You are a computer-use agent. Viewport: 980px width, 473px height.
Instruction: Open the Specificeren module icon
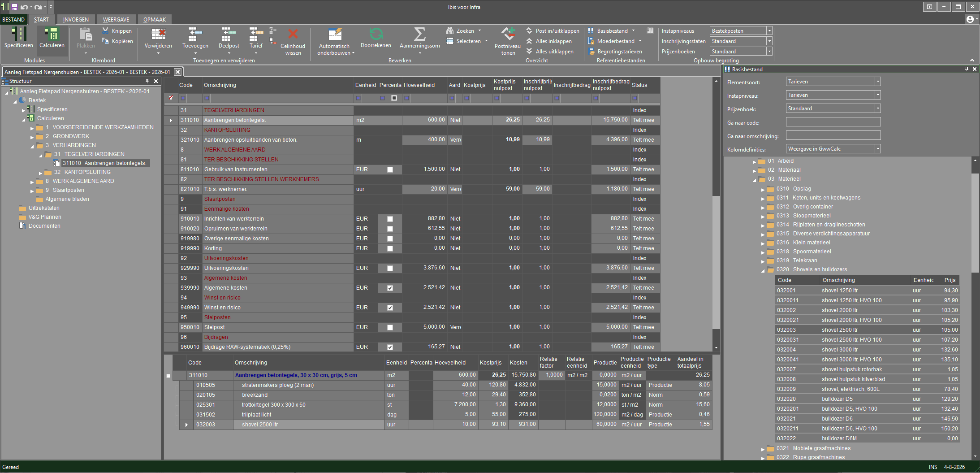click(x=19, y=34)
